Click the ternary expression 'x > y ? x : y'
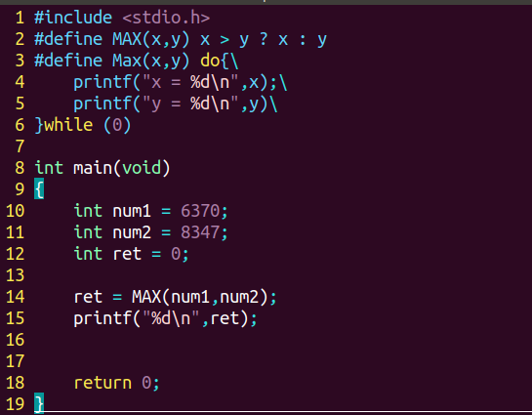Viewport: 532px width, 415px height. pyautogui.click(x=264, y=40)
